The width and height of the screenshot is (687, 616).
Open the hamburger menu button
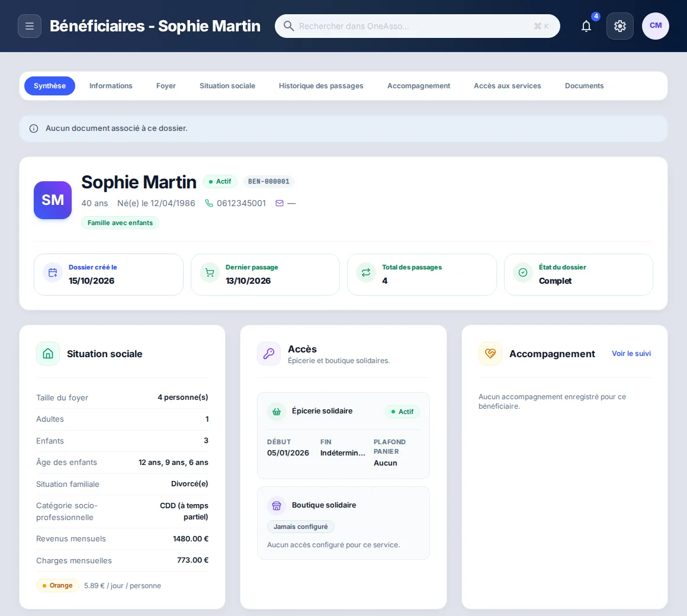click(30, 26)
